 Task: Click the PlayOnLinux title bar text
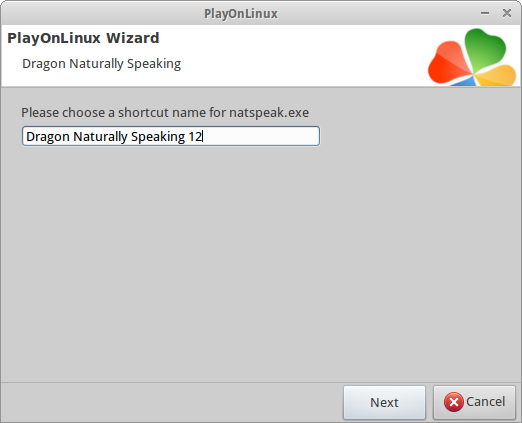(x=241, y=14)
